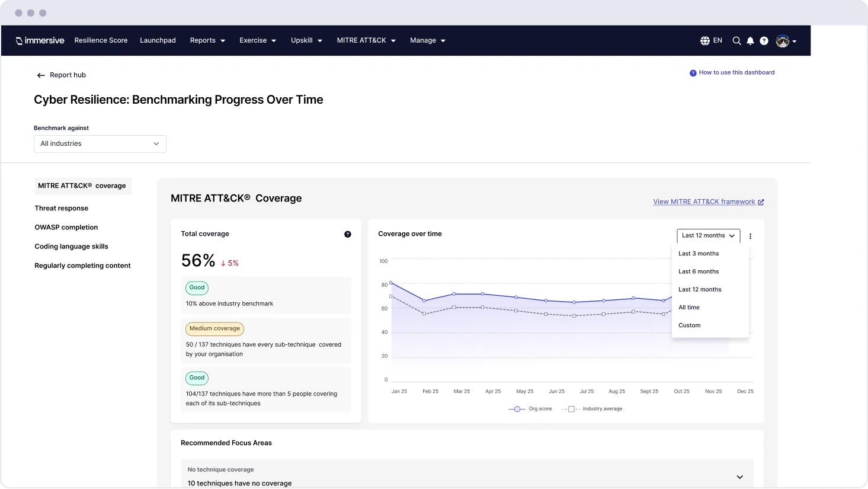Switch to Regularly completing content section
Screen dimensions: 868x489
pyautogui.click(x=83, y=266)
